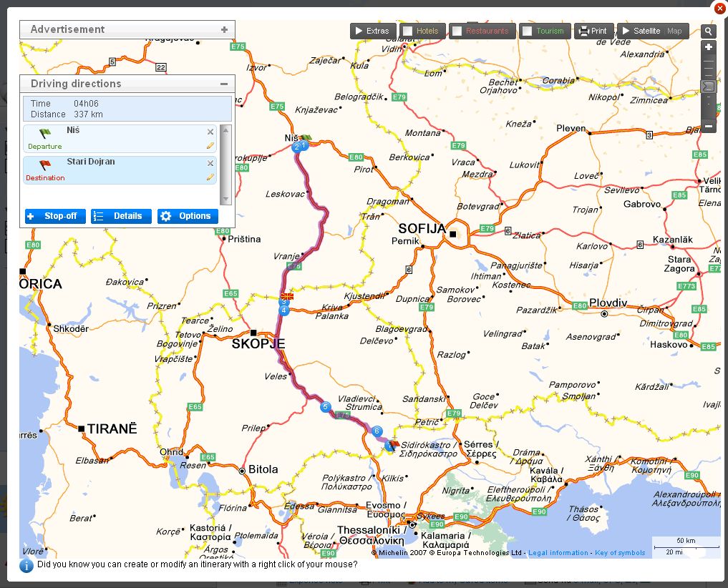Add a Stop-off to the route

[x=55, y=216]
